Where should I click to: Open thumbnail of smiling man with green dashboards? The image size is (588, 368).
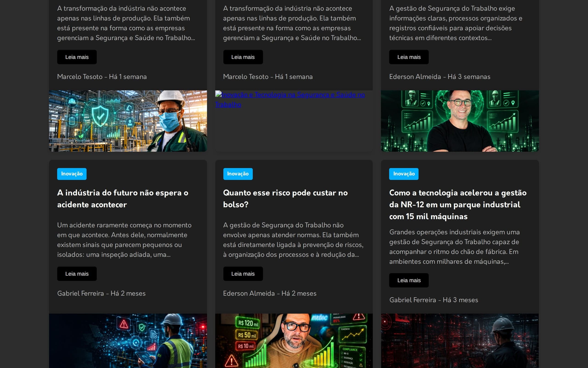tap(460, 121)
